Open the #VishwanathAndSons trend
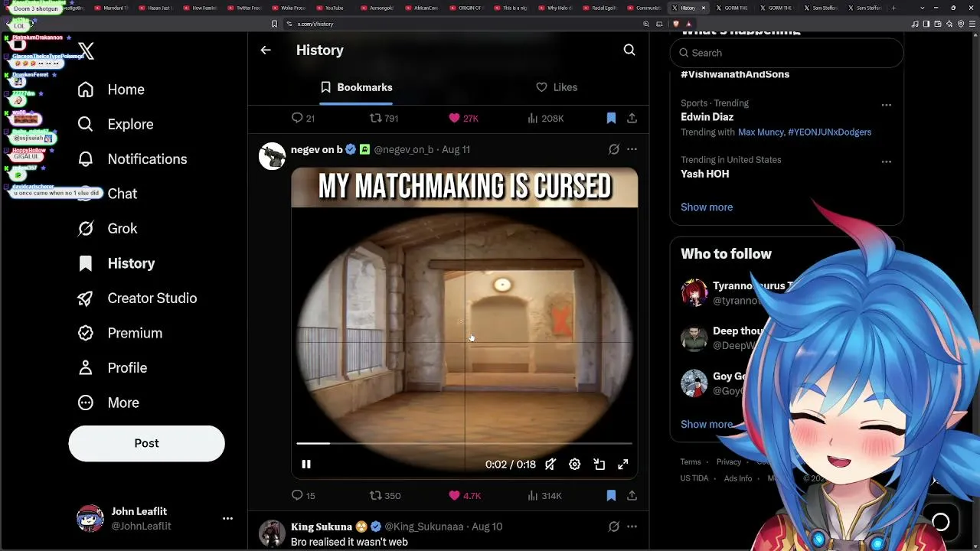The image size is (980, 551). [735, 74]
